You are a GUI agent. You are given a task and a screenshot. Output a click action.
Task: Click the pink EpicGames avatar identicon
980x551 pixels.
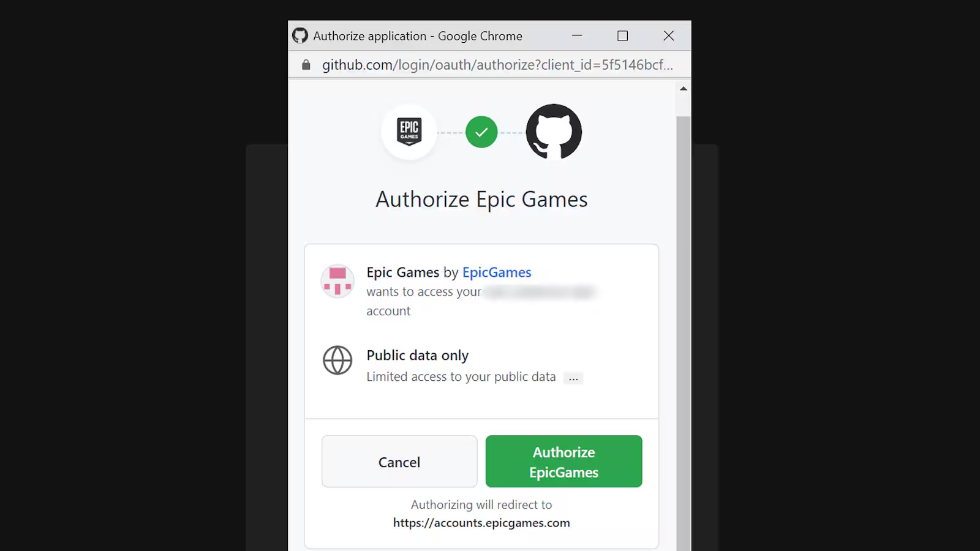pyautogui.click(x=337, y=281)
